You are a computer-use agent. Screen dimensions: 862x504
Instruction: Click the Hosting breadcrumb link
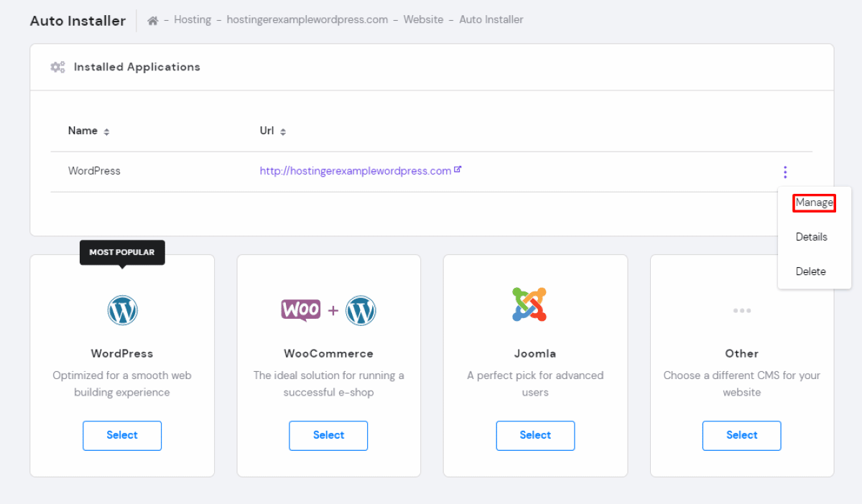pos(193,19)
